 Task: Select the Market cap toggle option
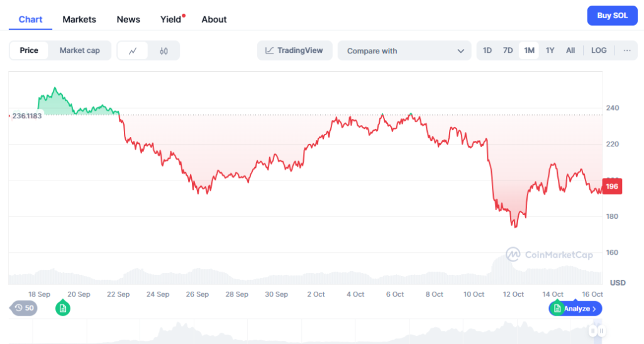tap(80, 50)
